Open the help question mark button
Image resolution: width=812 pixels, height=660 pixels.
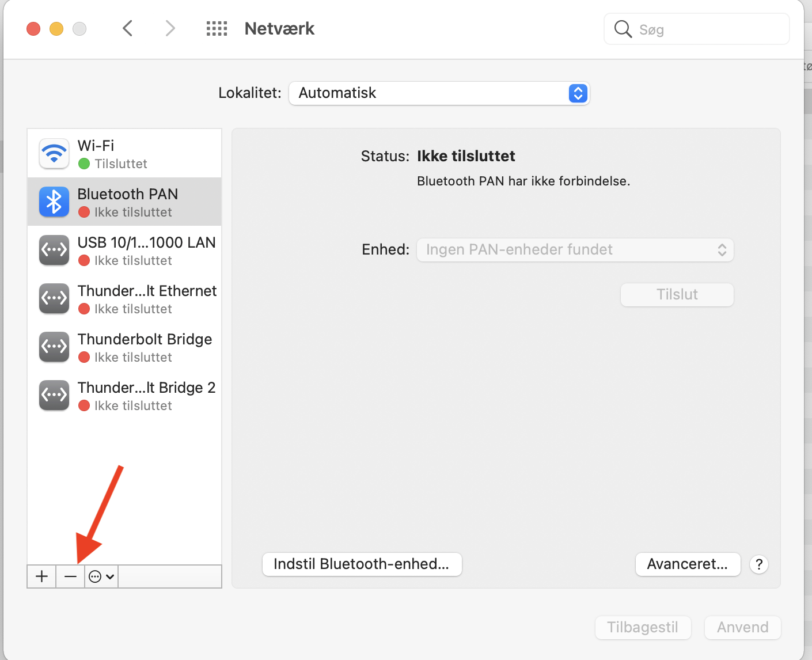759,564
